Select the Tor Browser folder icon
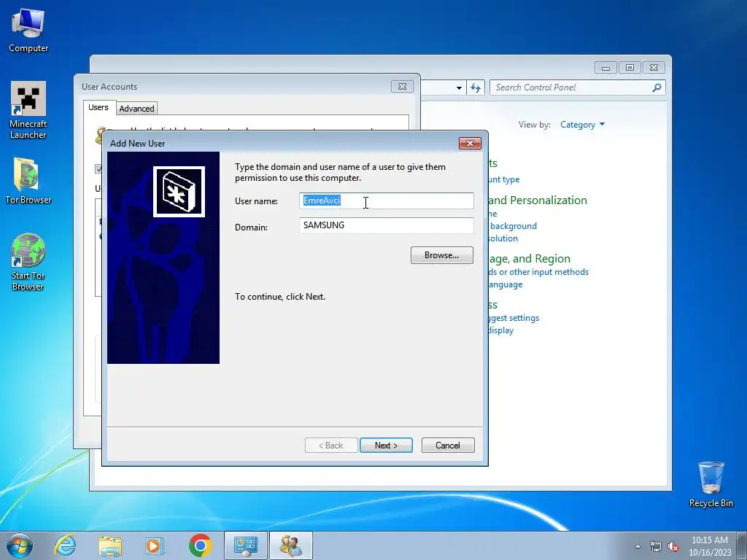The width and height of the screenshot is (747, 560). (x=28, y=181)
